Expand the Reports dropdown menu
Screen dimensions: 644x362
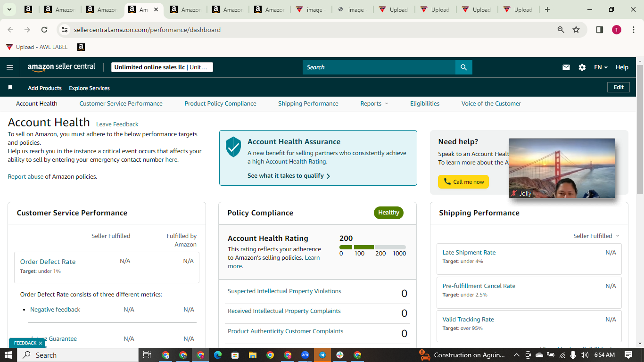[374, 104]
